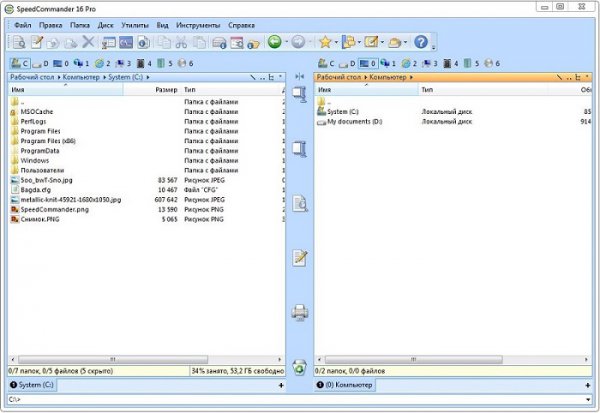
Task: Select drive C in the right panel drive bar
Action: 326,63
